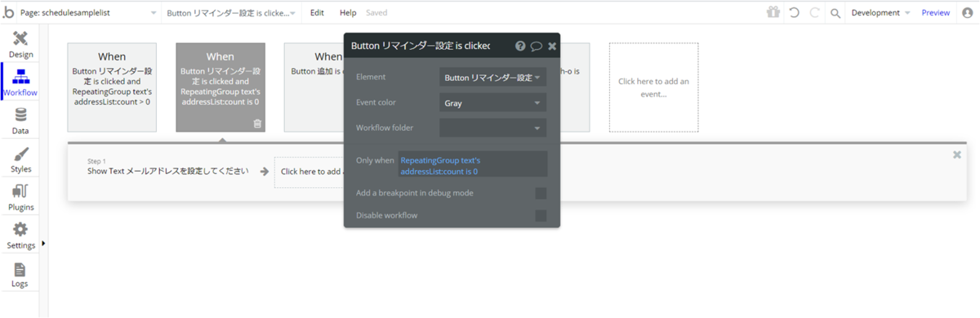
Task: Click the redo icon
Action: pyautogui.click(x=814, y=12)
